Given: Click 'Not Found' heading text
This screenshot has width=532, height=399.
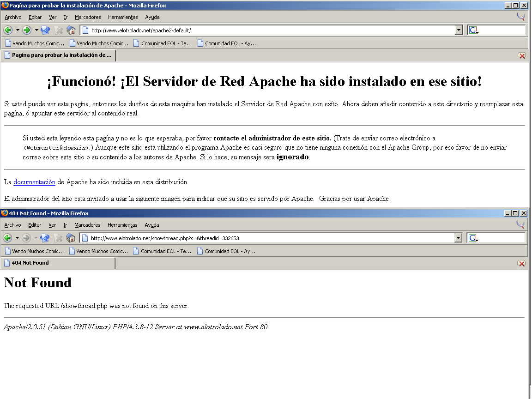Looking at the screenshot, I should point(38,282).
